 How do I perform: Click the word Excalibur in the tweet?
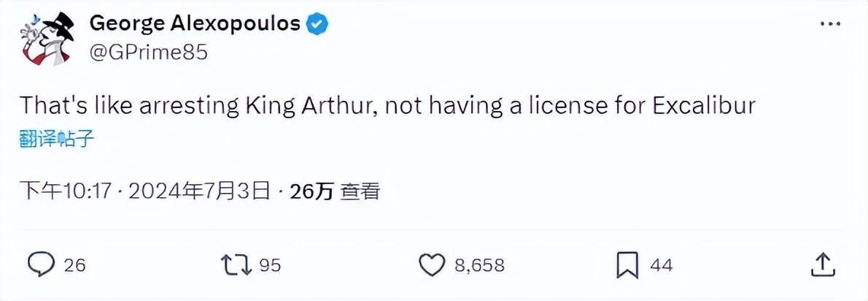coord(703,105)
